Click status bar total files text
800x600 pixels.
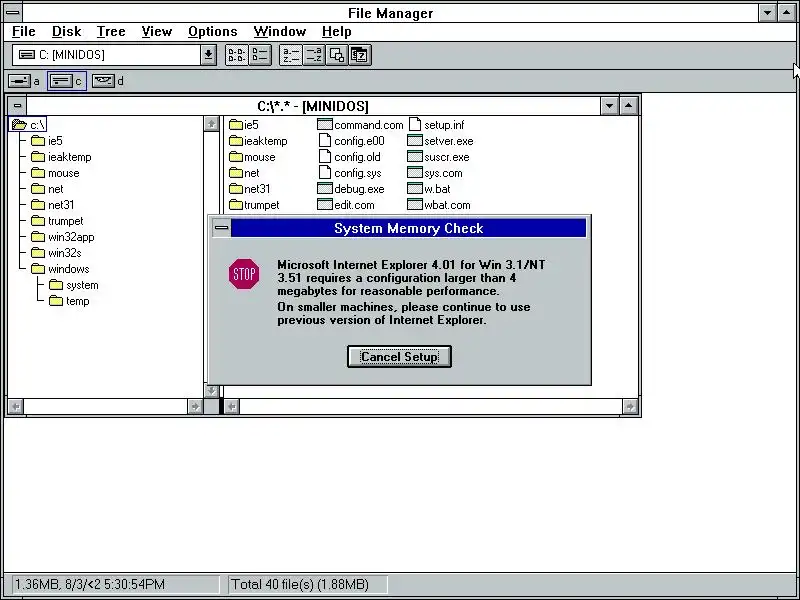[x=300, y=584]
